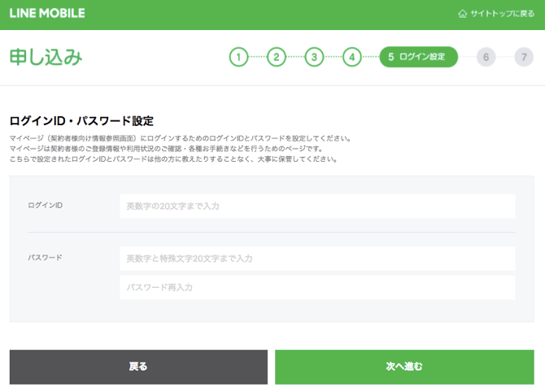Click the ログインID・パスワード設定 heading
The image size is (545, 392).
[x=81, y=121]
